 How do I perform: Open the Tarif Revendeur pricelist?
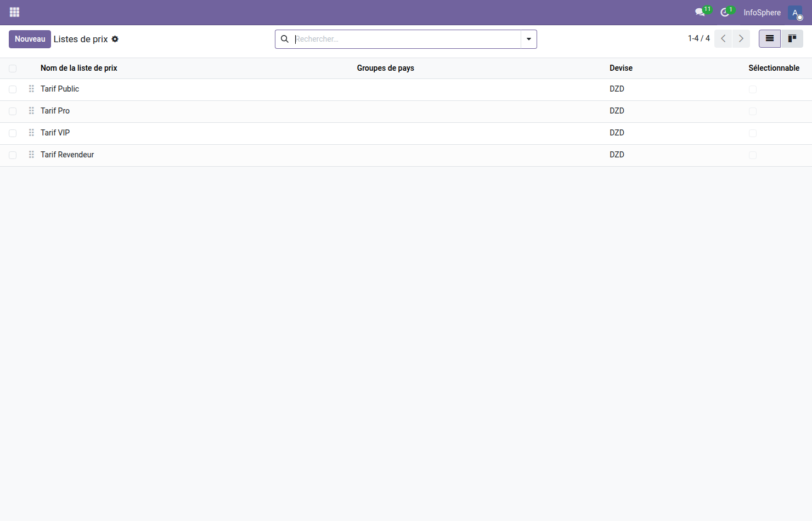coord(67,155)
